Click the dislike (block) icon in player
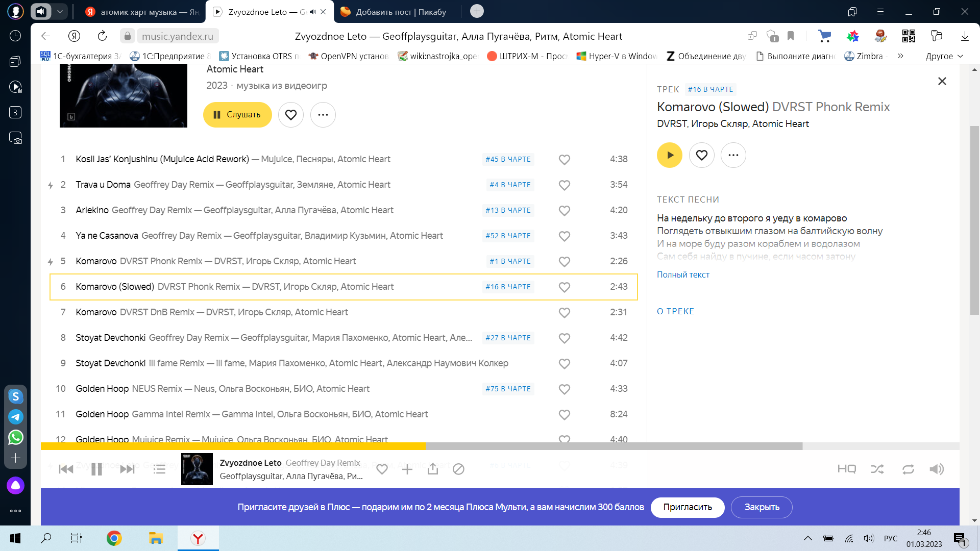Image resolution: width=980 pixels, height=551 pixels. tap(458, 469)
